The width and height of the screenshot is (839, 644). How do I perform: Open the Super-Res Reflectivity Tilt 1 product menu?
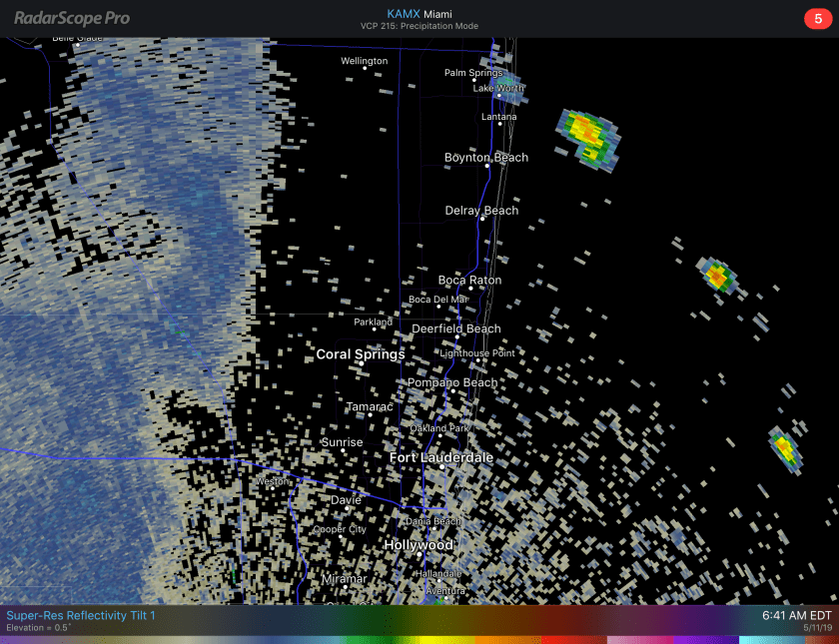pos(81,616)
